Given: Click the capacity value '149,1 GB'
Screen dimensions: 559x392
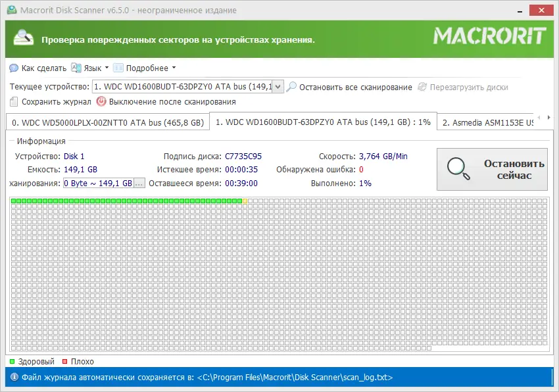Looking at the screenshot, I should click(81, 170).
